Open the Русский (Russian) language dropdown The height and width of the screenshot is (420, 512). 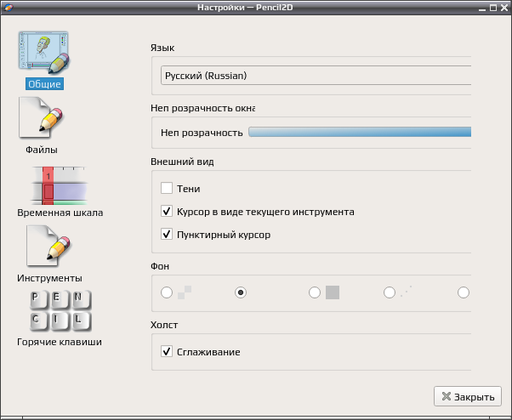tap(316, 76)
